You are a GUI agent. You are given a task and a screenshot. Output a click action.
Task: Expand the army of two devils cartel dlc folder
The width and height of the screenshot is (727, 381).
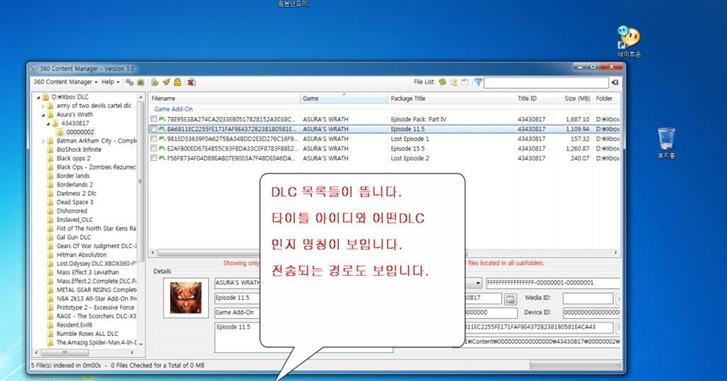click(x=43, y=106)
